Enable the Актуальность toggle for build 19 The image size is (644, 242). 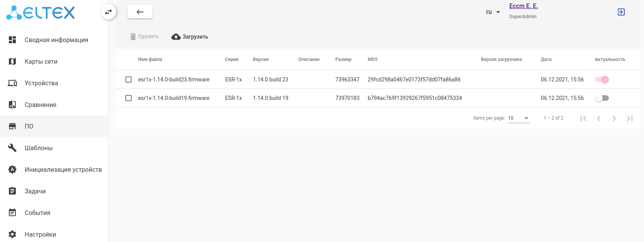(602, 98)
